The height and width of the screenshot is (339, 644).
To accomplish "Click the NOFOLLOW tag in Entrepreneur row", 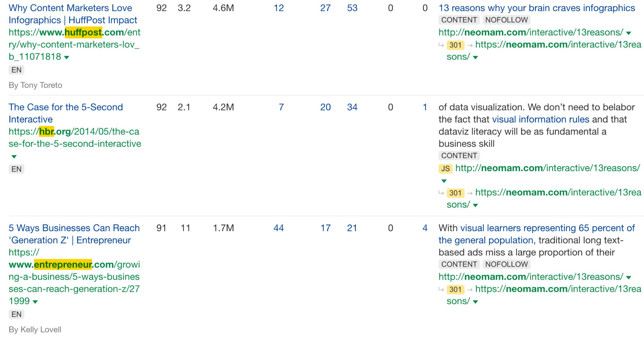I will point(506,264).
